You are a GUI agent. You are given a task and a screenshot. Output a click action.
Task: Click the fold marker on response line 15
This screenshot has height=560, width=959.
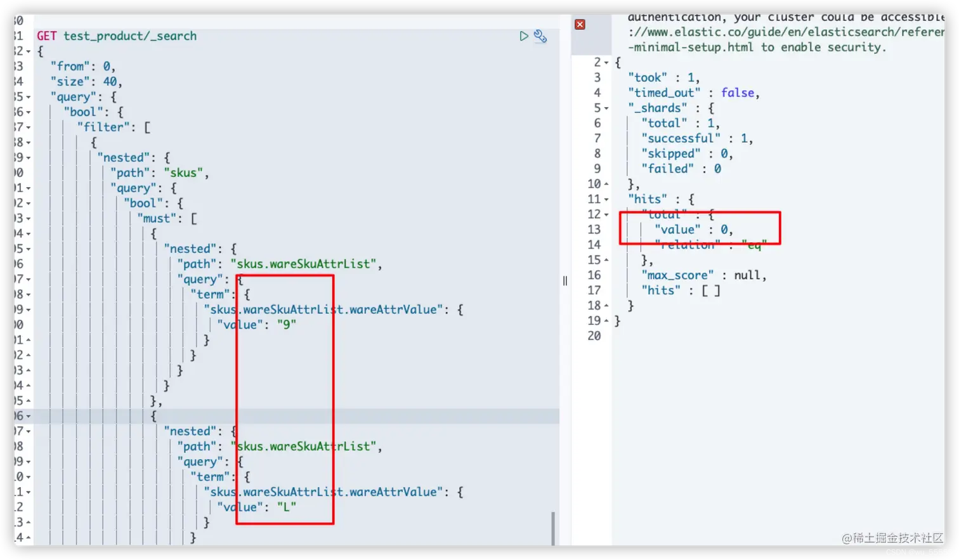(x=606, y=261)
